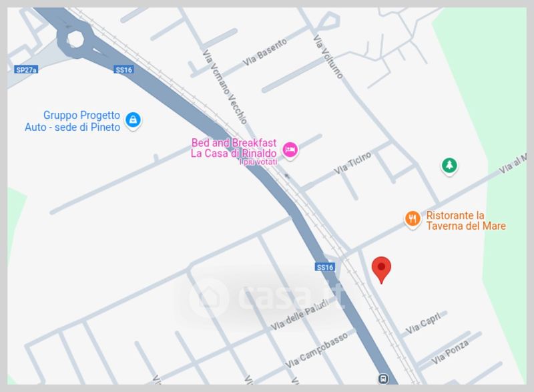The image size is (534, 392).
Task: Select the Via Ponza street label
Action: [450, 352]
